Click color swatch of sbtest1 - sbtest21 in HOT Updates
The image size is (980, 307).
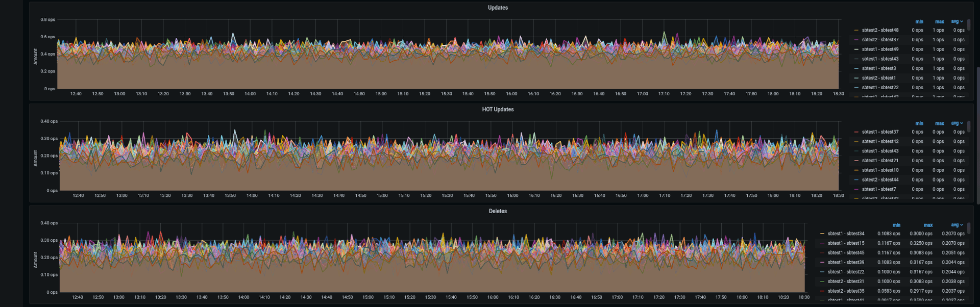point(856,161)
